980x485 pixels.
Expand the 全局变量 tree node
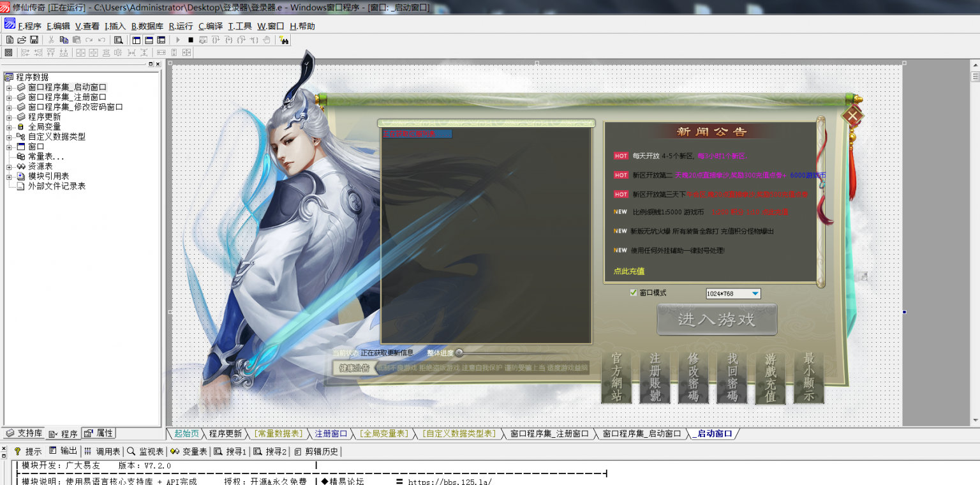tap(9, 127)
